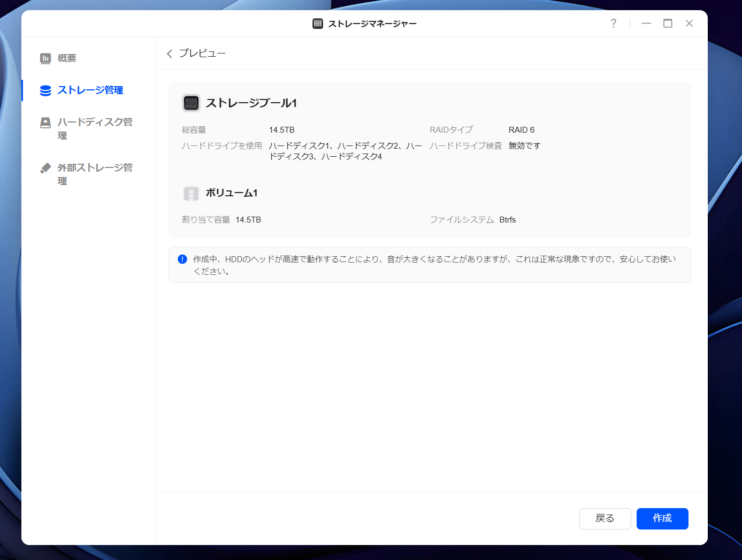This screenshot has height=560, width=742.
Task: Click the external storage USB icon
Action: pos(45,168)
